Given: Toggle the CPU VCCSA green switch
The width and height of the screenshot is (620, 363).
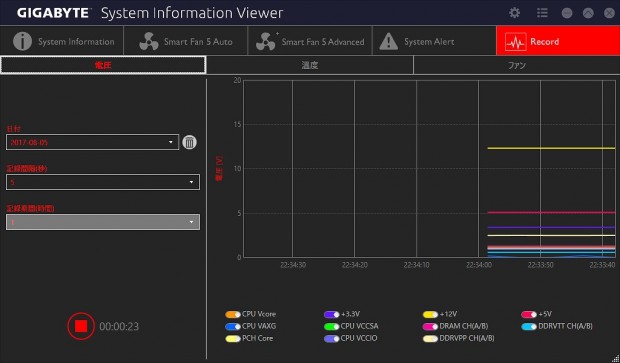Looking at the screenshot, I should tap(331, 327).
